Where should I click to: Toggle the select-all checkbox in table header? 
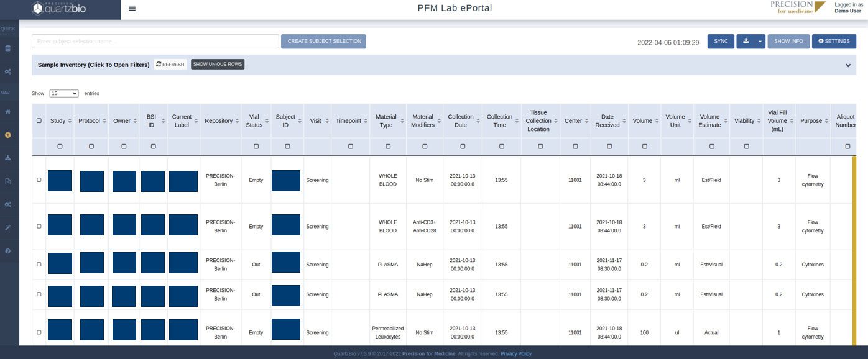coord(39,120)
